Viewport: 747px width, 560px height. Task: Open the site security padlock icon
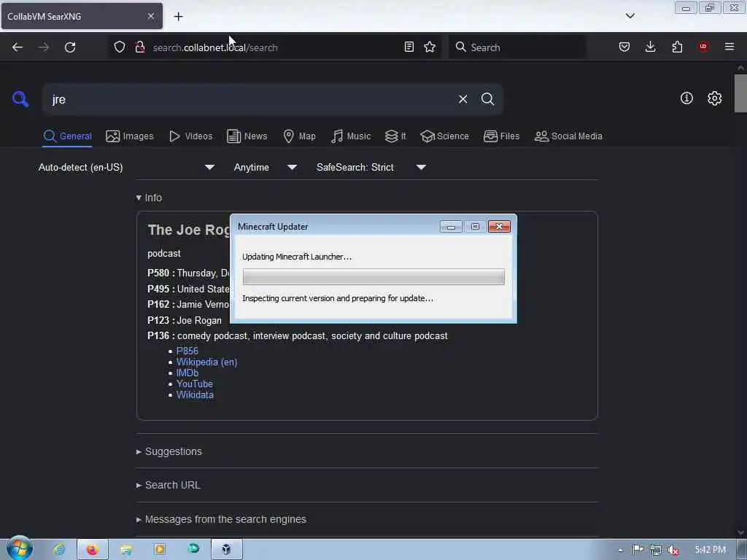pyautogui.click(x=140, y=47)
